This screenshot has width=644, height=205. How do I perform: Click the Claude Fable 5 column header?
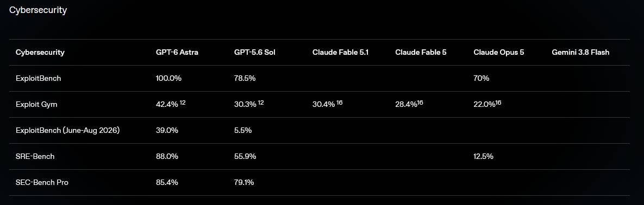pos(421,53)
